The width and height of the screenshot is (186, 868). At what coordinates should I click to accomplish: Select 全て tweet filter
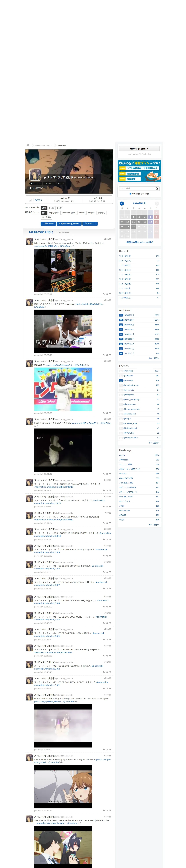pos(44,213)
